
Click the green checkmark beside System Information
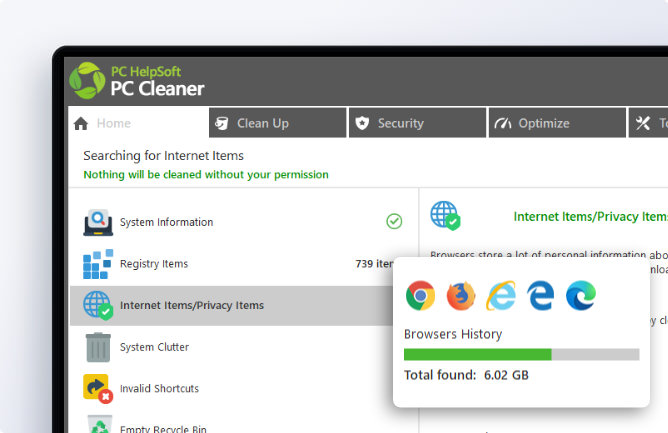394,221
